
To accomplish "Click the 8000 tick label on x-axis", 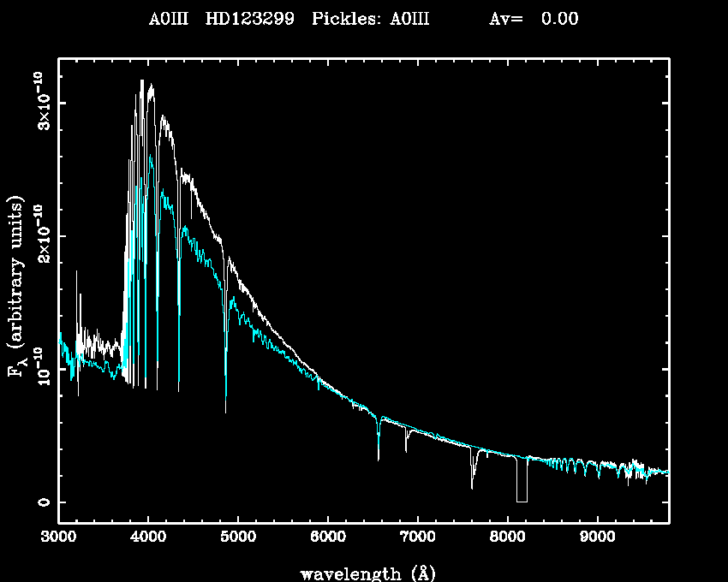I will pyautogui.click(x=507, y=537).
